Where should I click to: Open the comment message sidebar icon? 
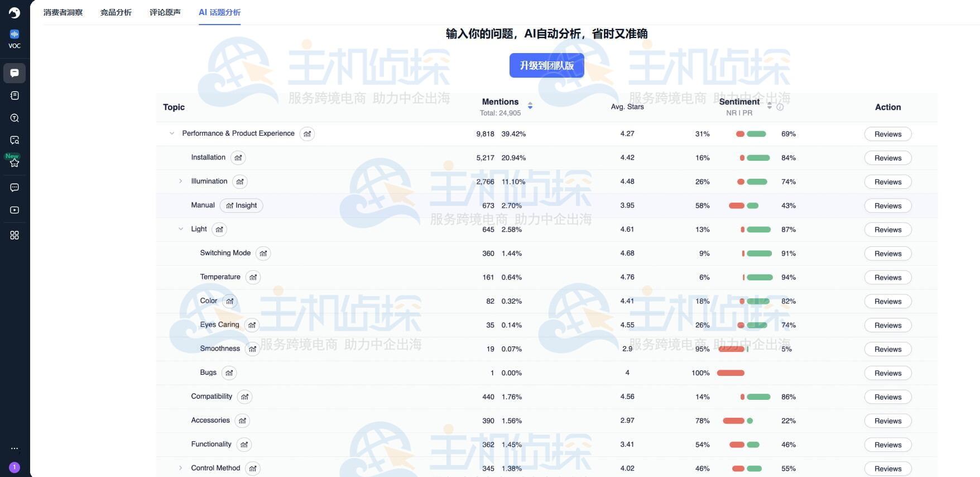(15, 188)
